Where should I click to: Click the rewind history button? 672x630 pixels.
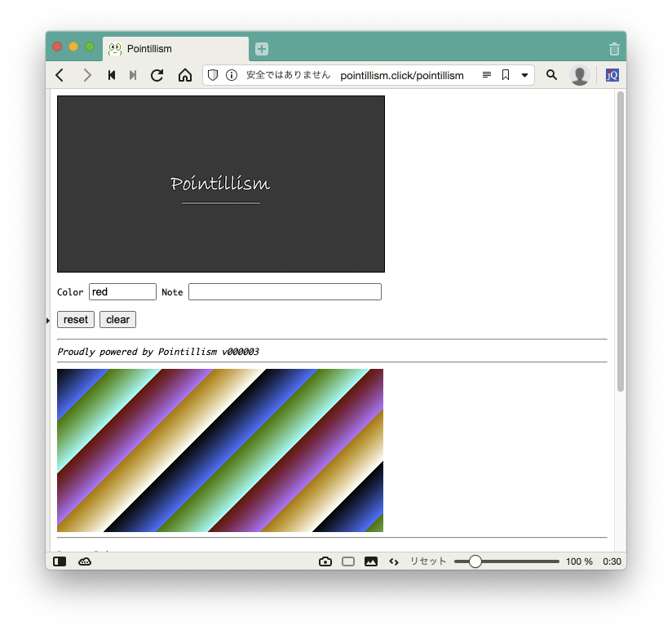112,75
